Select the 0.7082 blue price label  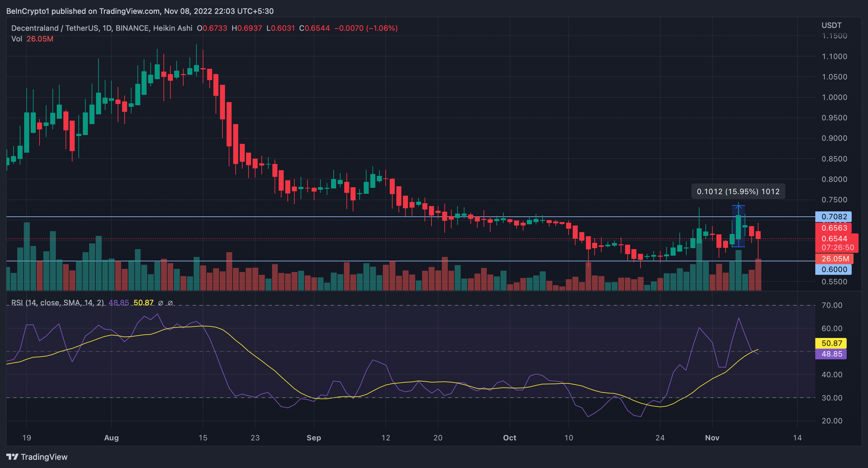(833, 216)
